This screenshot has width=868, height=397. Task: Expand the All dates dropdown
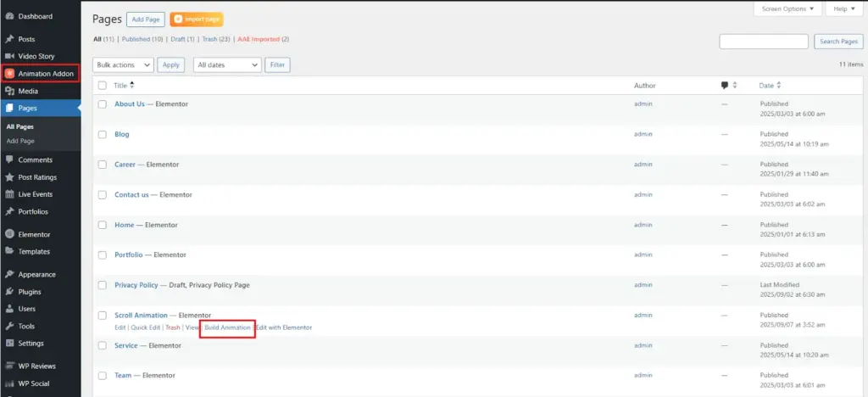tap(227, 64)
